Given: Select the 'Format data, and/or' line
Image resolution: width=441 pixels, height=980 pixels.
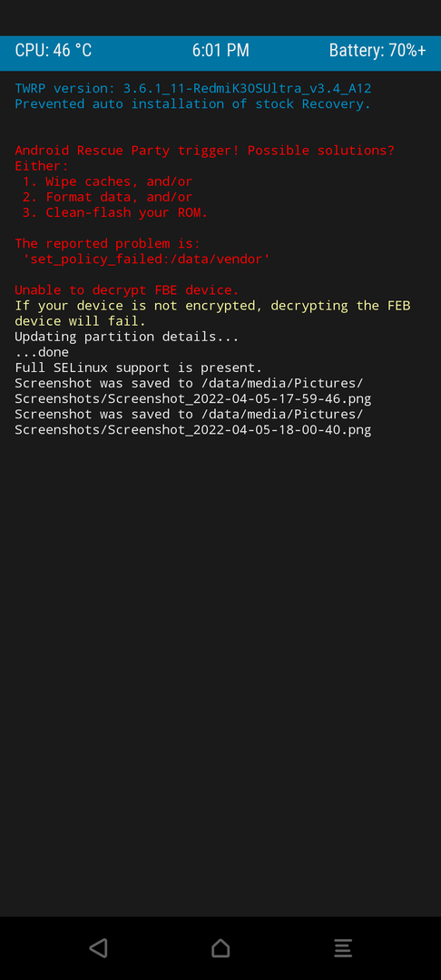Looking at the screenshot, I should [107, 198].
